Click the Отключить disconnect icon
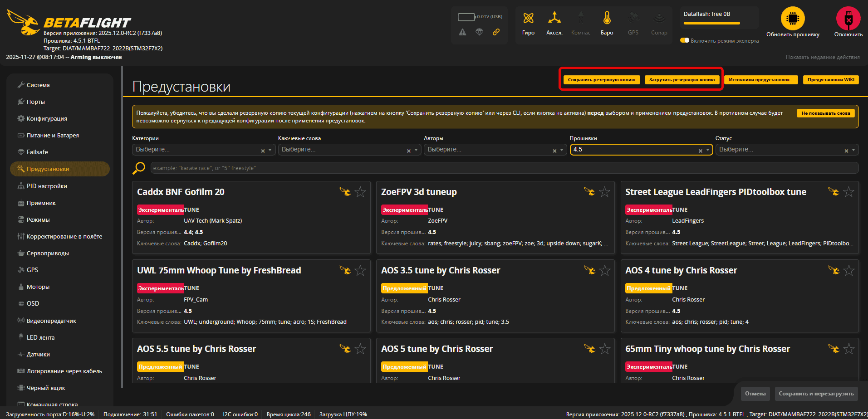The height and width of the screenshot is (419, 868). pyautogui.click(x=848, y=19)
